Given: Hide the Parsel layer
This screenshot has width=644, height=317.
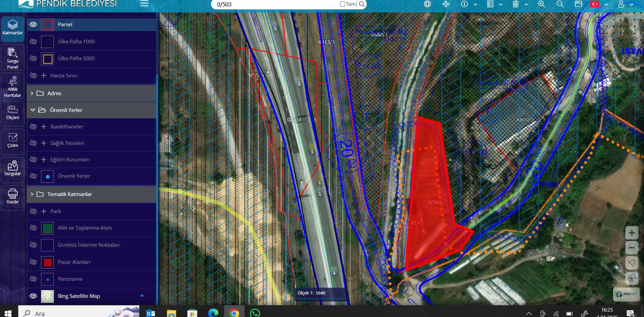Looking at the screenshot, I should [x=33, y=24].
